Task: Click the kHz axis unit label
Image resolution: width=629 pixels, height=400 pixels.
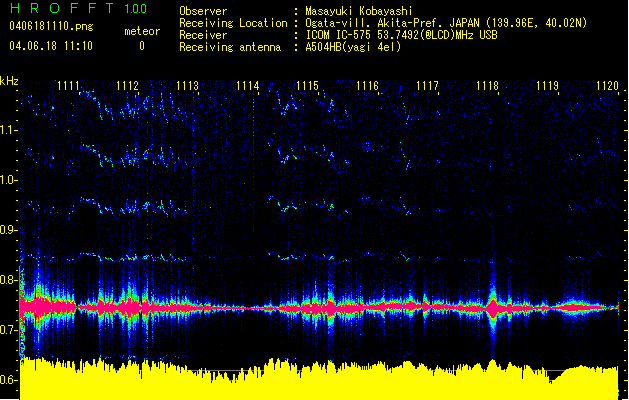Action: coord(9,81)
